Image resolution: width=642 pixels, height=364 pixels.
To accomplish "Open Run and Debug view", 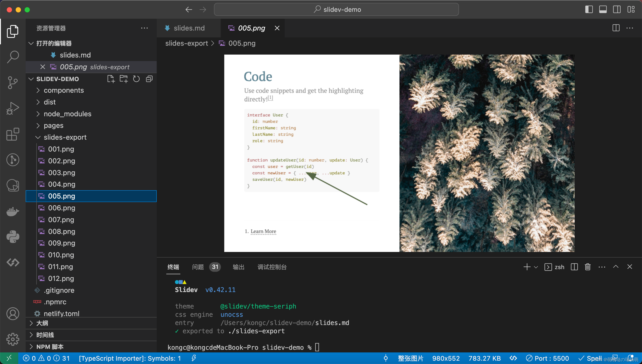I will click(x=12, y=108).
